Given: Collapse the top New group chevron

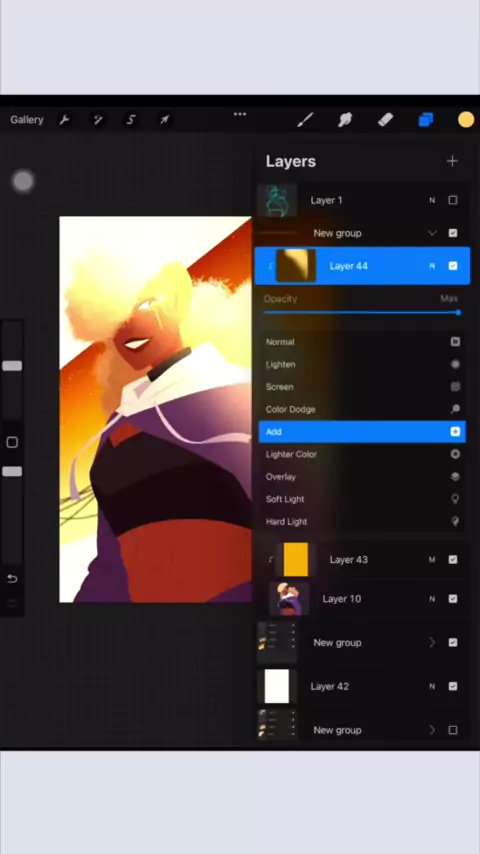Looking at the screenshot, I should [x=432, y=233].
